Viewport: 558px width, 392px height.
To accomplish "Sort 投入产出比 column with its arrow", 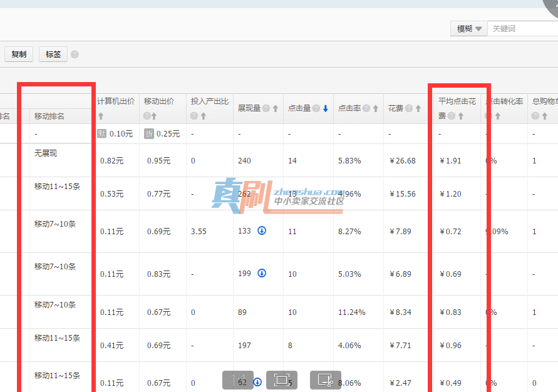I will (204, 116).
